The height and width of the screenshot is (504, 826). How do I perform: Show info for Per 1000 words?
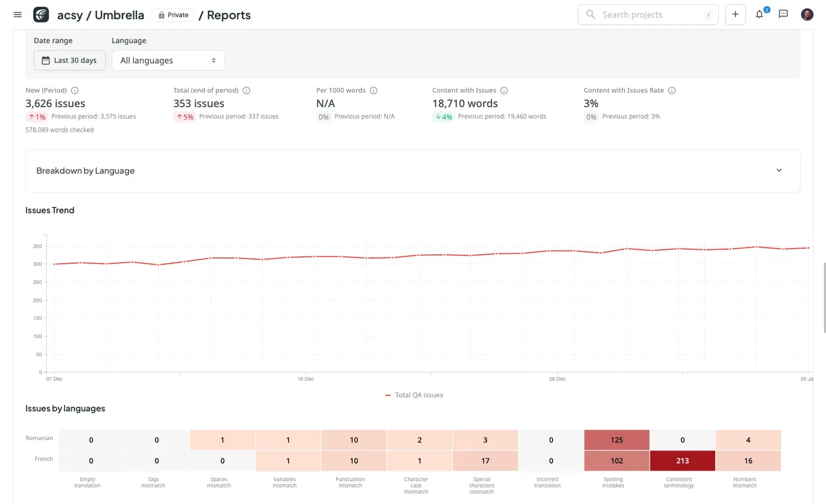(x=373, y=91)
